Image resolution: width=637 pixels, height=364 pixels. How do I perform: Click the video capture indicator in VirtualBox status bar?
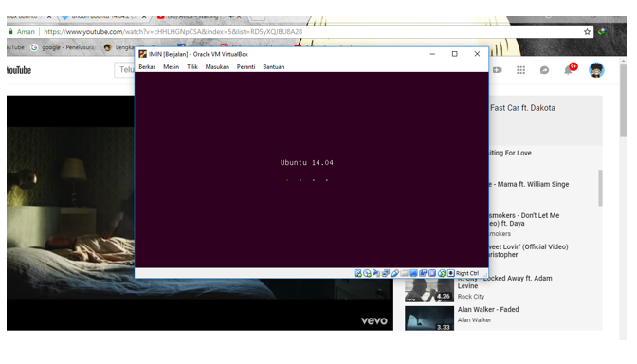pos(423,273)
